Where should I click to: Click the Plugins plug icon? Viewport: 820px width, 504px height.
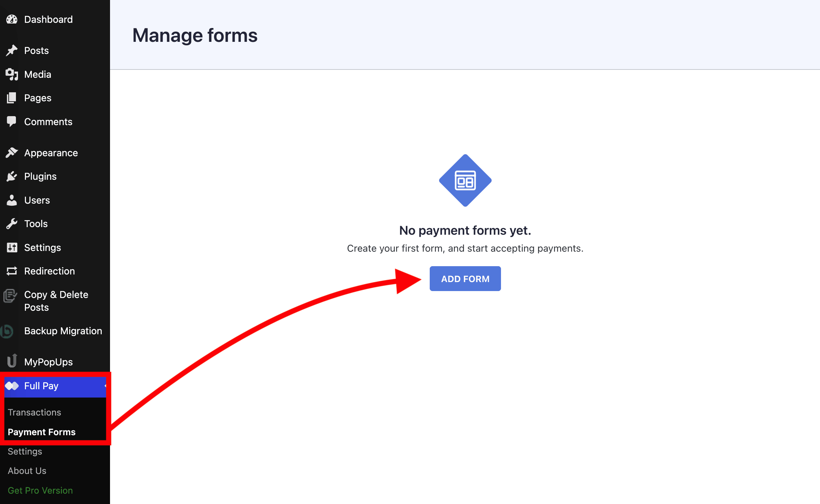pyautogui.click(x=12, y=176)
